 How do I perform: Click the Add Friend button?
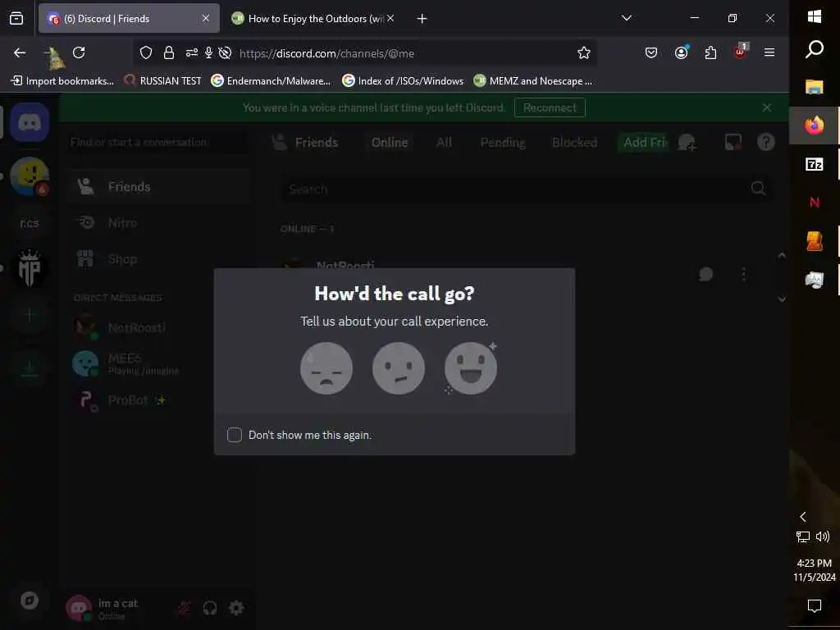coord(645,143)
